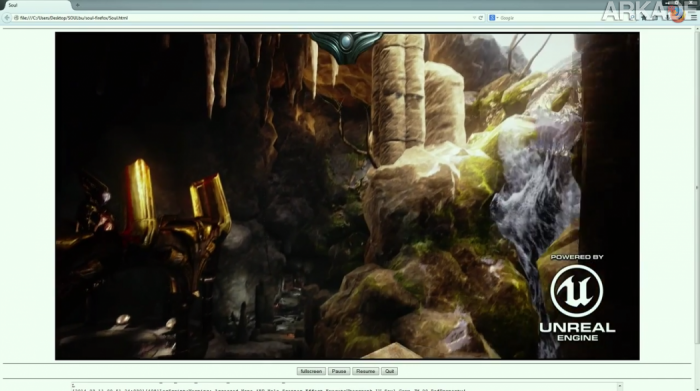Click the log output scrollbar up arrow

pyautogui.click(x=620, y=386)
